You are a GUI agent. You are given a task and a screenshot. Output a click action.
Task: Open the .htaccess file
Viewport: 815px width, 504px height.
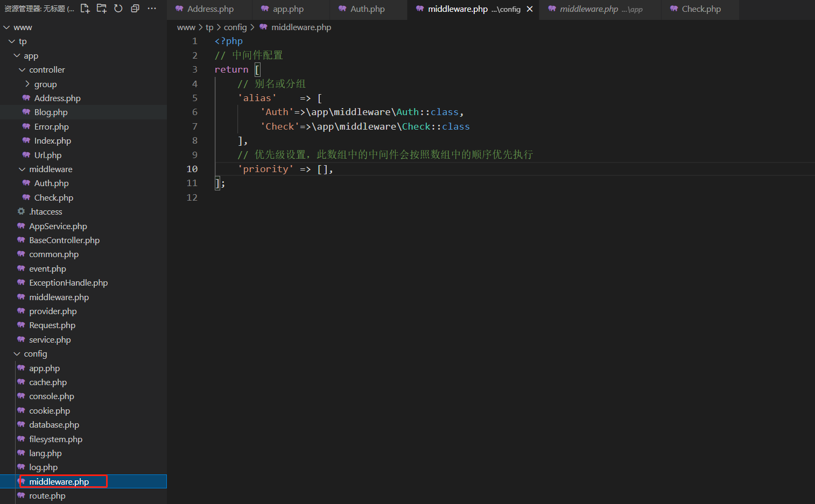83,212
